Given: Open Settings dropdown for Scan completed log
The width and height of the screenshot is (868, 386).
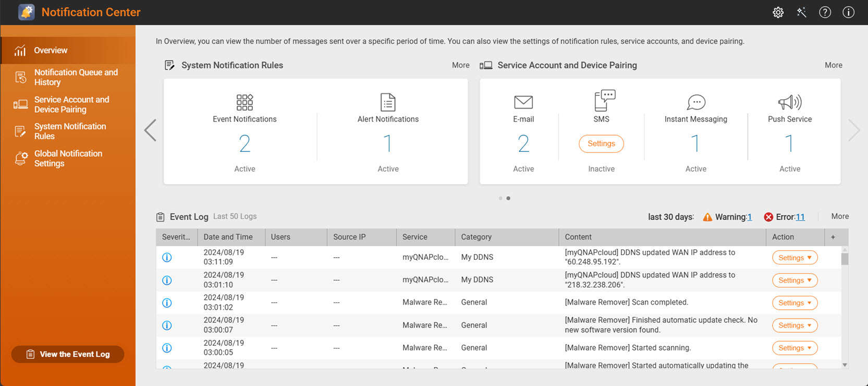Looking at the screenshot, I should pos(794,303).
